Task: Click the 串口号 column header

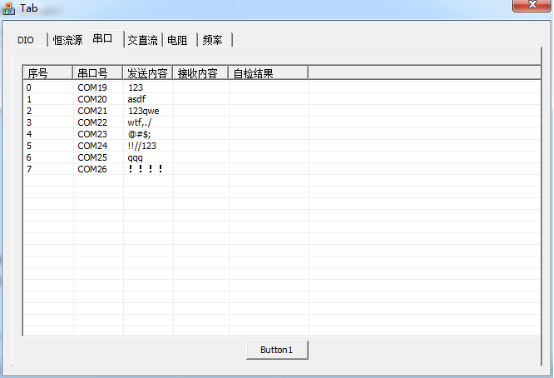Action: coord(98,73)
